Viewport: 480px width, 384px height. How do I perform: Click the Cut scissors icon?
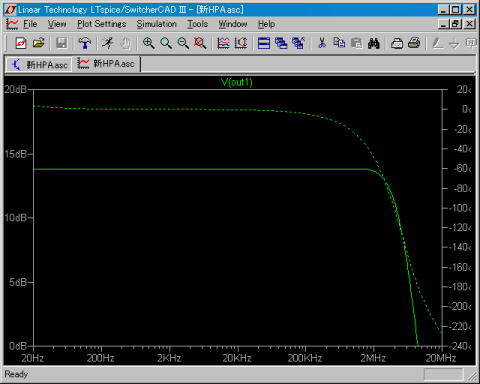[x=322, y=43]
